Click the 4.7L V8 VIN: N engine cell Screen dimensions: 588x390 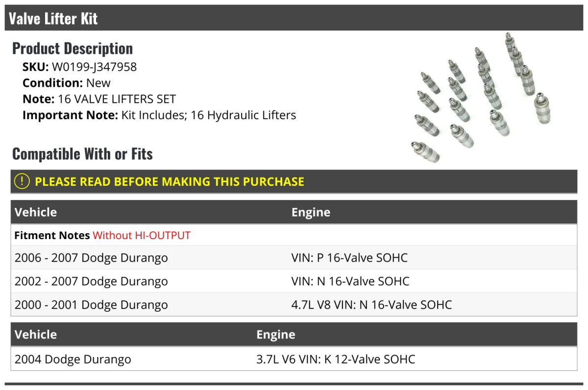click(371, 305)
